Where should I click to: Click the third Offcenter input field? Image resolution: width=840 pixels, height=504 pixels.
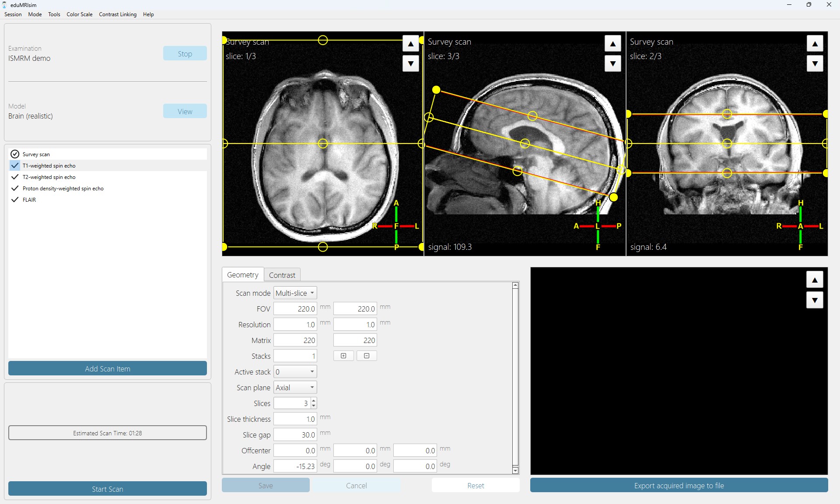415,451
